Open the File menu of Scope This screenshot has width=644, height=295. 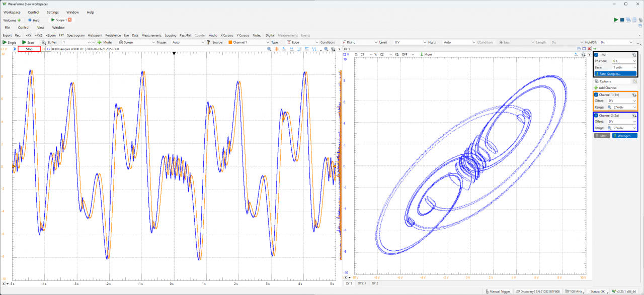(7, 28)
